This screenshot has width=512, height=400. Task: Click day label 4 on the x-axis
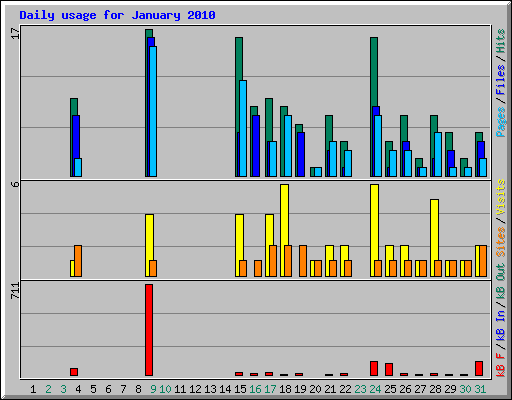tap(78, 389)
